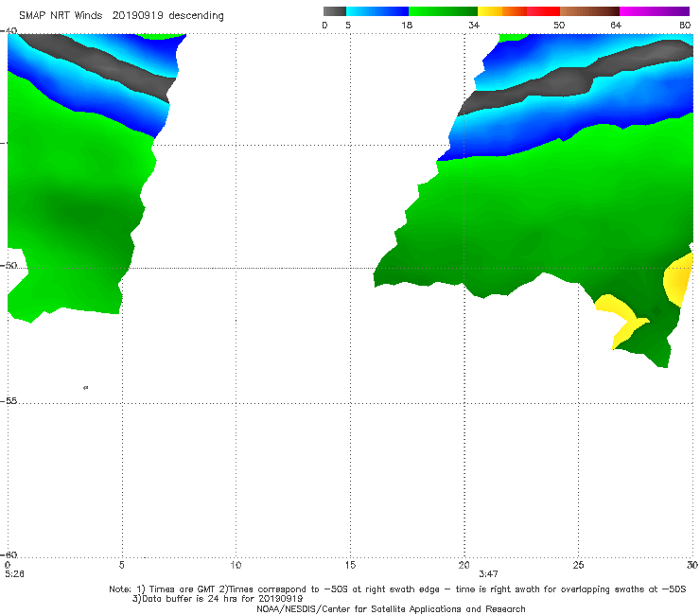Click the cyan-to-blue segment of the color scale

coord(377,11)
